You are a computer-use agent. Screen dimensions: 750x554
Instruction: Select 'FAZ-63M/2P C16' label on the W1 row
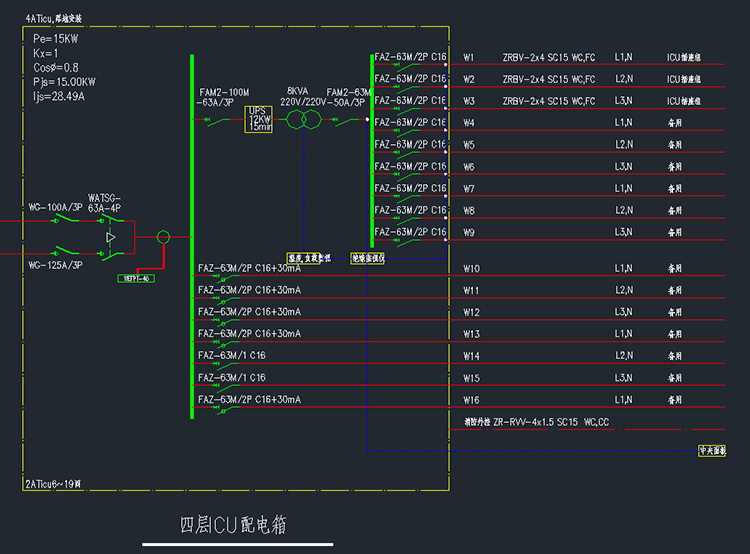(410, 57)
